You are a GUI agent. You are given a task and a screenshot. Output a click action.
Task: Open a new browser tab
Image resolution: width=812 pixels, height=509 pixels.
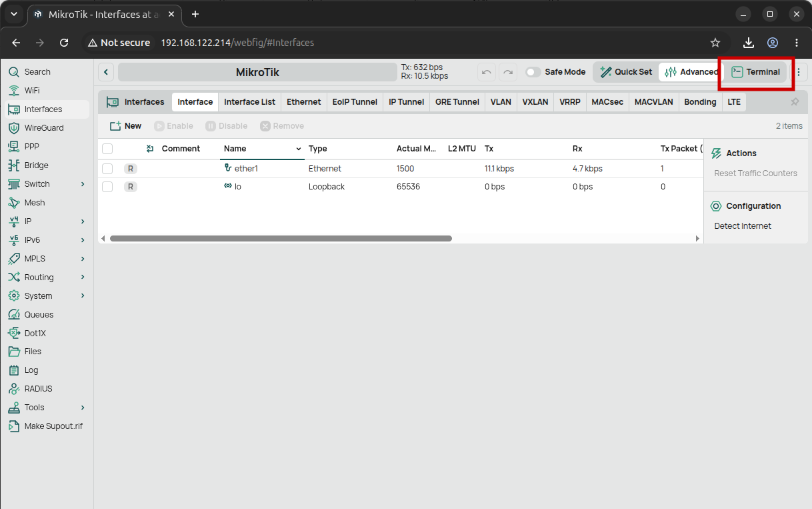point(195,14)
